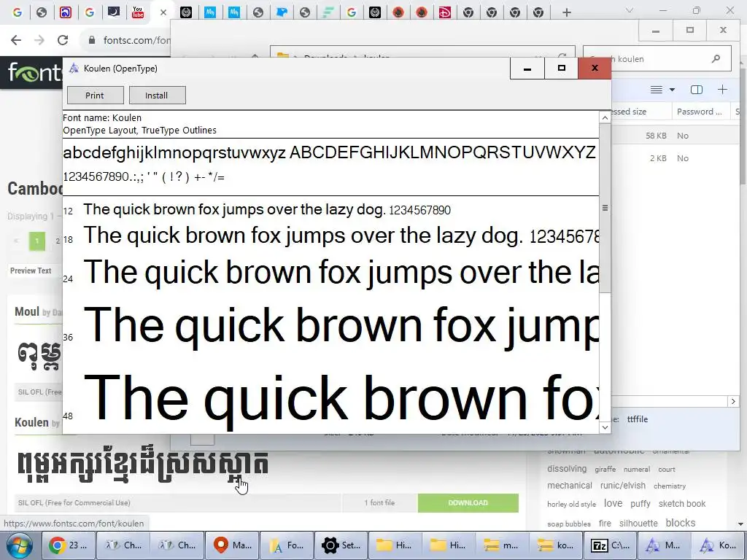The height and width of the screenshot is (560, 747).
Task: Select the 2 KB file row in Explorer
Action: coord(675,158)
